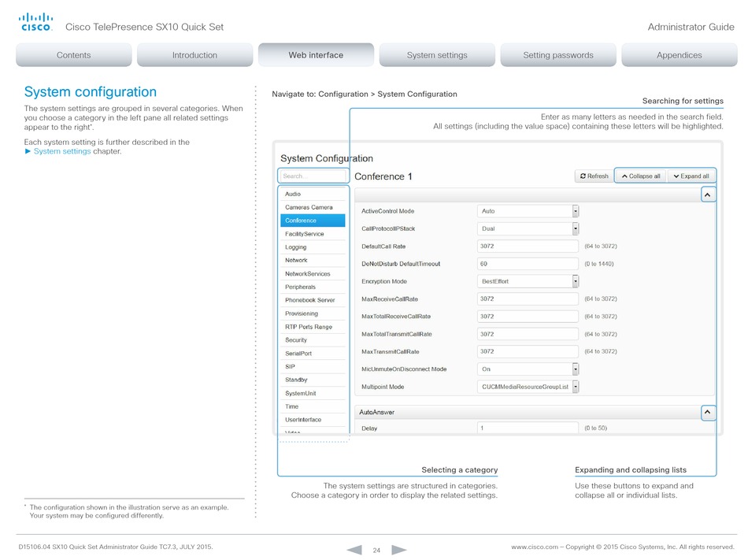The height and width of the screenshot is (560, 748).
Task: Click the DoNotDisturb DefaultTimeout field
Action: pyautogui.click(x=528, y=264)
